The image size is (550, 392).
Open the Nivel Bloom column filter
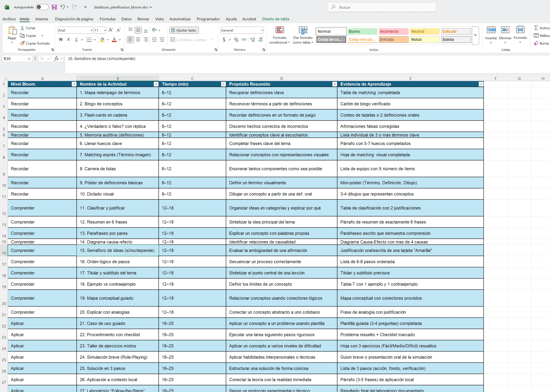coord(74,84)
